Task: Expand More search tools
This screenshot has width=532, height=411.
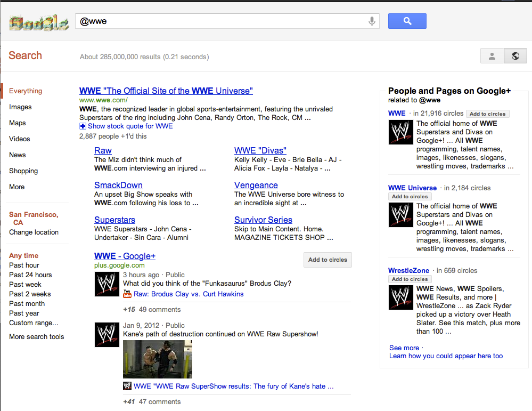Action: tap(37, 336)
